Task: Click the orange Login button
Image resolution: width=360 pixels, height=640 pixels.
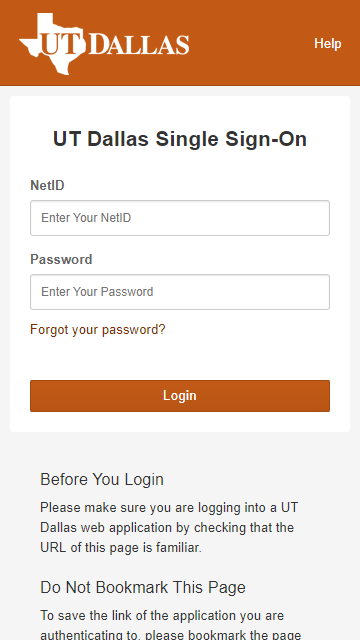Action: click(x=180, y=396)
